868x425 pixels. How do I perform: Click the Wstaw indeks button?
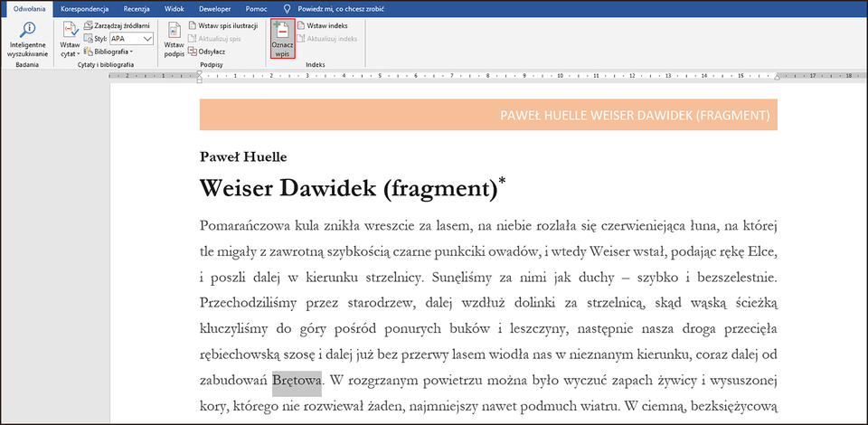coord(323,25)
